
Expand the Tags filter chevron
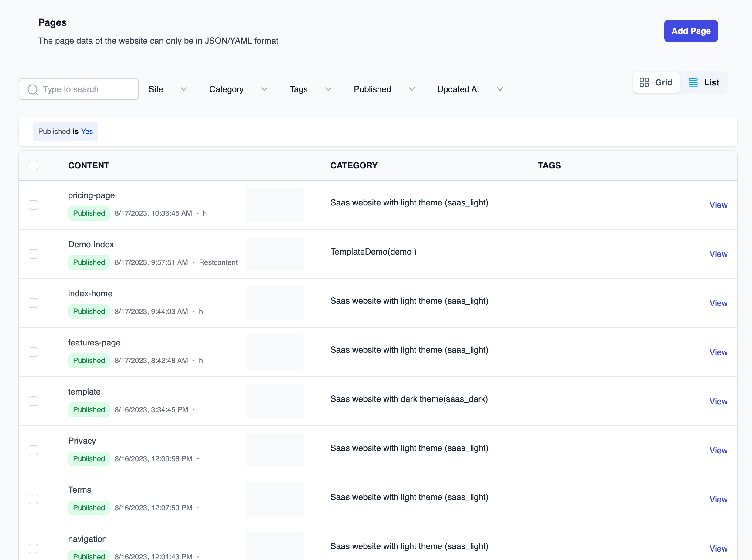click(x=328, y=89)
